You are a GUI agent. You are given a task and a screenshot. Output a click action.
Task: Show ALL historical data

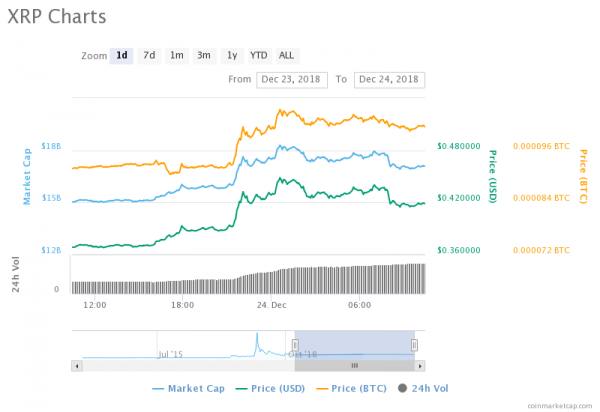tap(286, 56)
